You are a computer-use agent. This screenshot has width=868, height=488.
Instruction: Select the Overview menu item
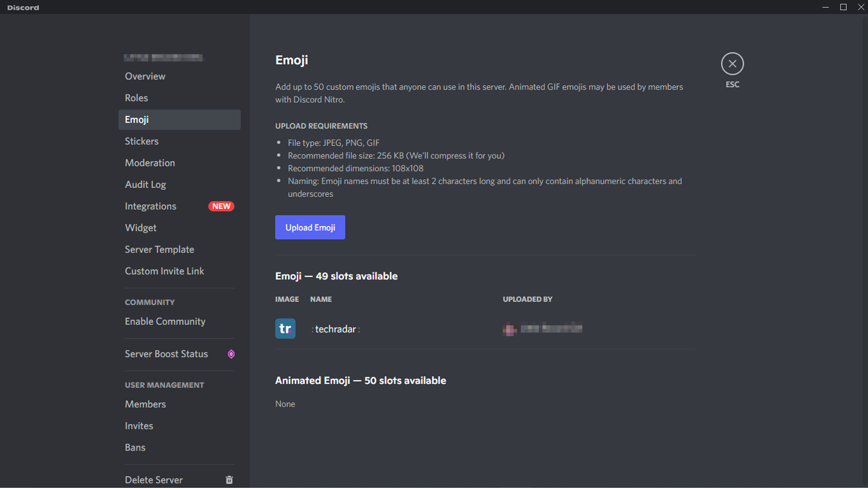tap(146, 76)
